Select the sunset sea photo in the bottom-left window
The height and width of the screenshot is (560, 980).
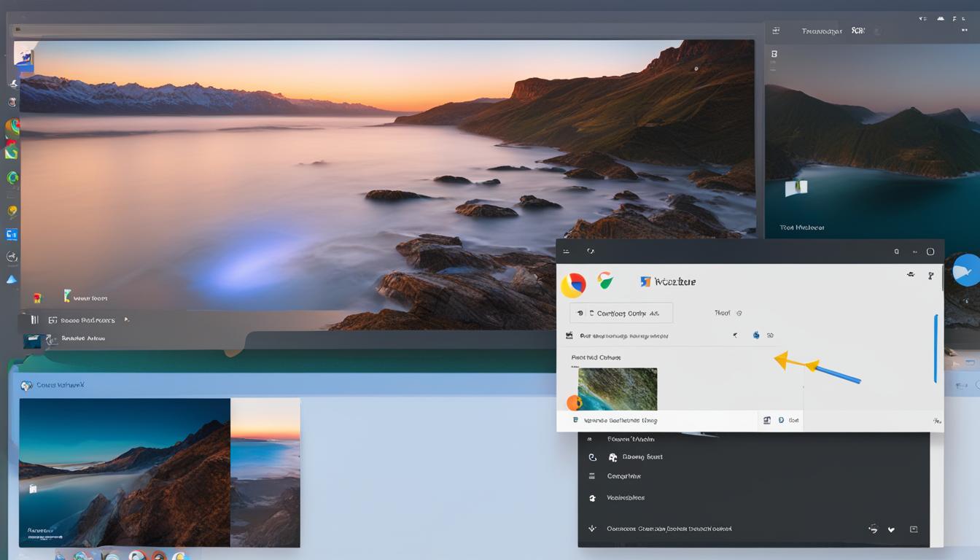[x=265, y=472]
